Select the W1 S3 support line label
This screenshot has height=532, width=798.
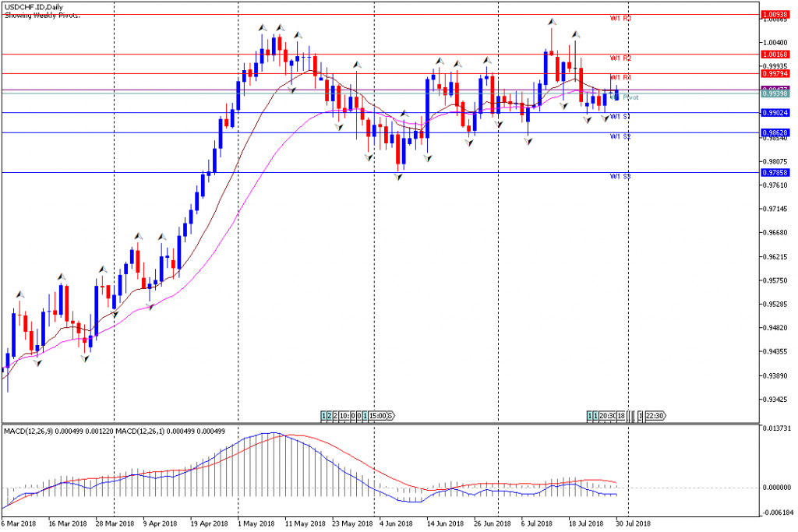[620, 177]
